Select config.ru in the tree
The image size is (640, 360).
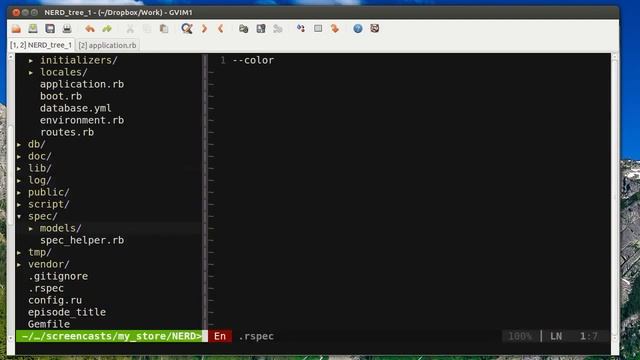(x=55, y=300)
